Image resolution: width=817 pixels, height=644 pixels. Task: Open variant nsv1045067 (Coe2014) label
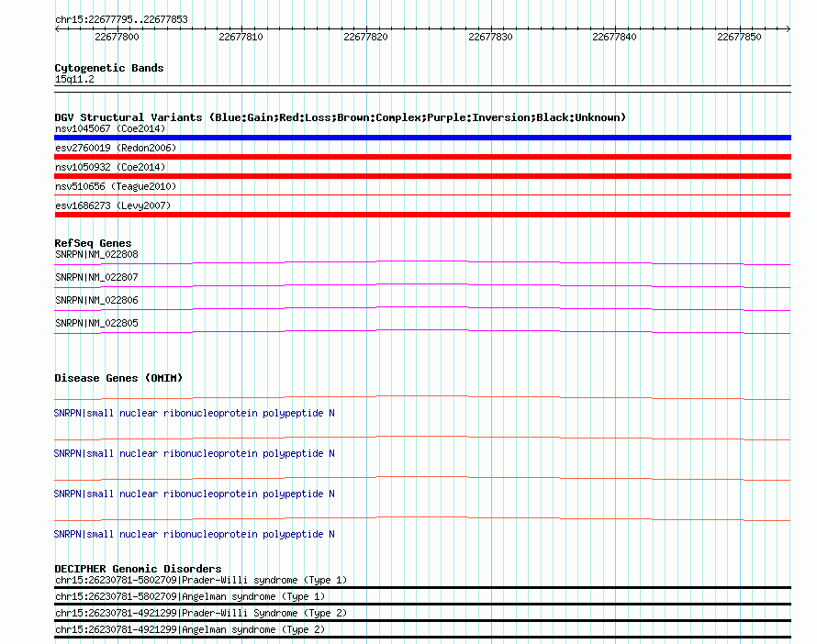110,128
